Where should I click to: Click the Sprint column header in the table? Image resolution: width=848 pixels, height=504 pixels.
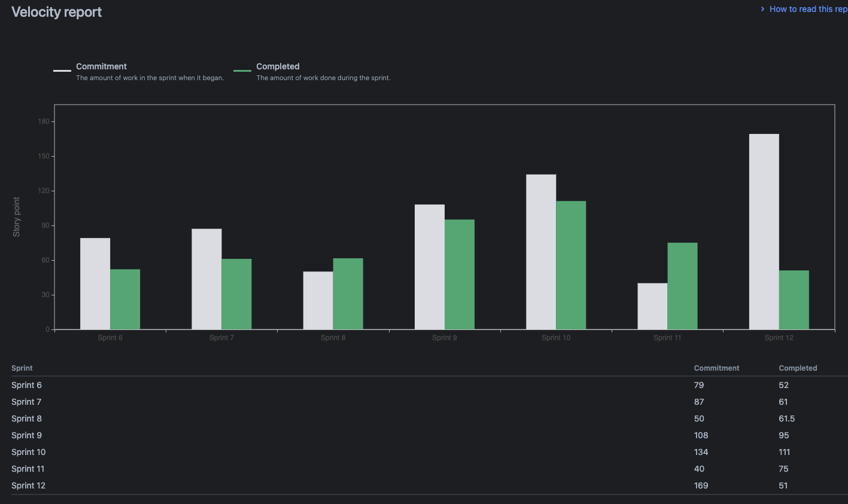pos(22,368)
